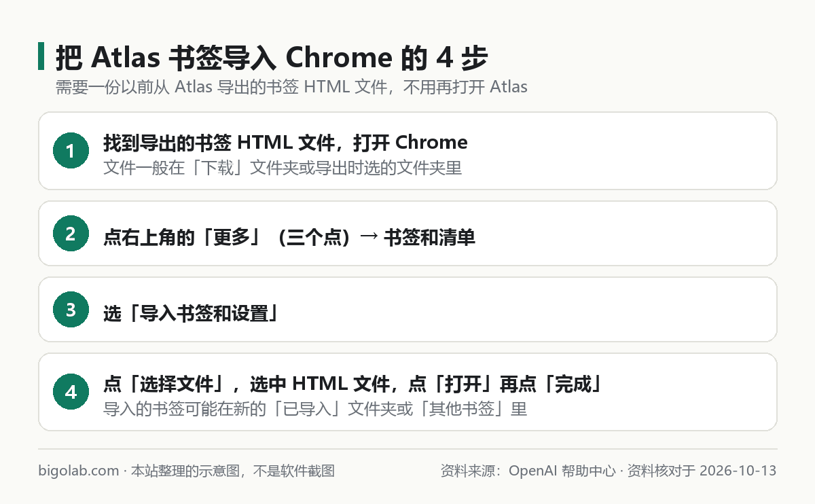Click the note 文件一般在「下载」文件夹或导出时选的文件夹里
This screenshot has width=815, height=504.
pyautogui.click(x=283, y=168)
